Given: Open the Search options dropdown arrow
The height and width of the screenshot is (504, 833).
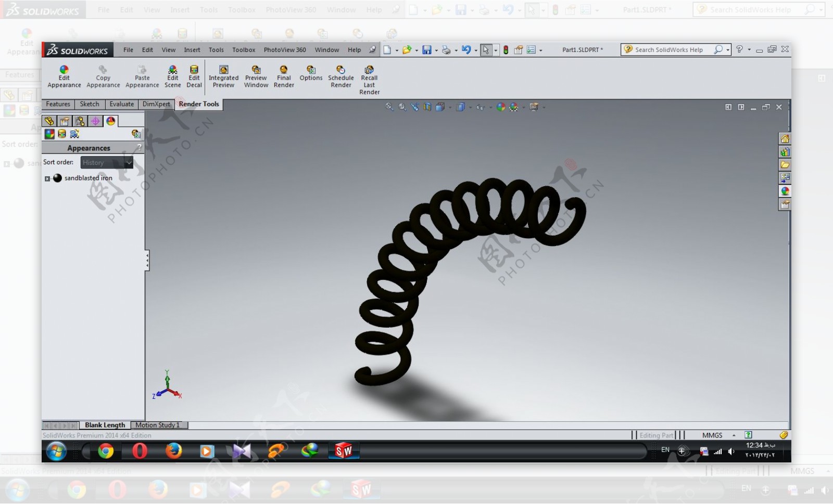Looking at the screenshot, I should click(x=728, y=50).
